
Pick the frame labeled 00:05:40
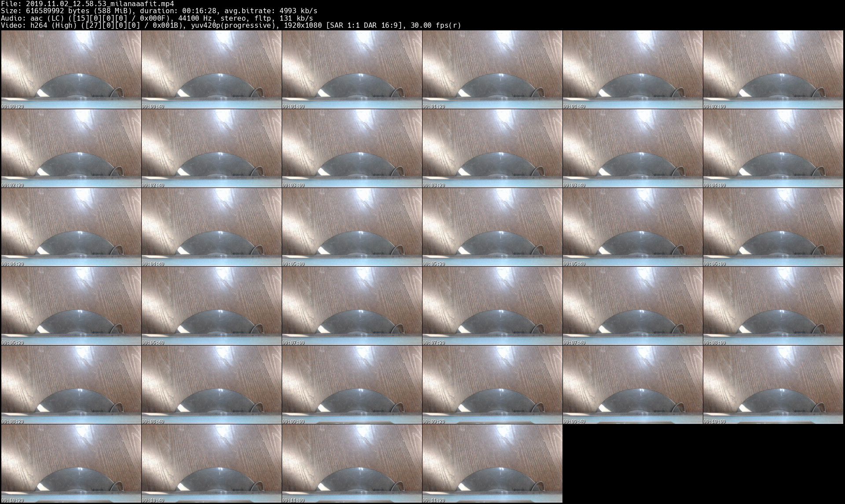[632, 227]
